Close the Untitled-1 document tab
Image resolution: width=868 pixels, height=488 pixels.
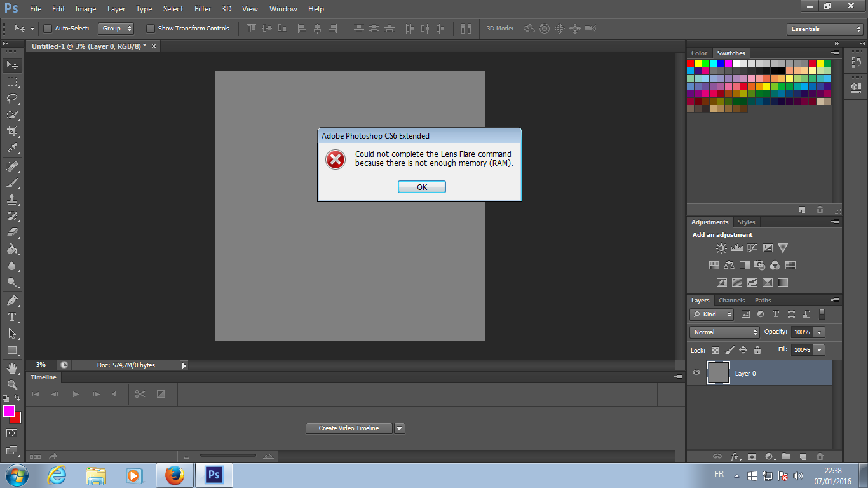(x=154, y=46)
